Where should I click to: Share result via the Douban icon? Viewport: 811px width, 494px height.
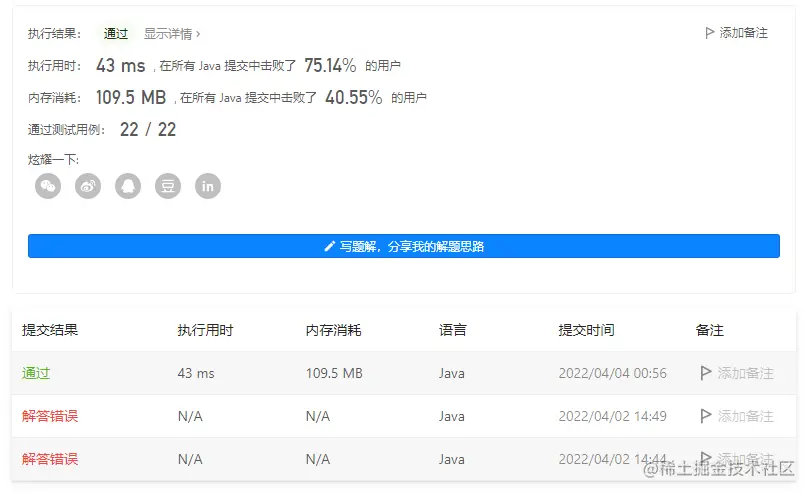pyautogui.click(x=168, y=186)
